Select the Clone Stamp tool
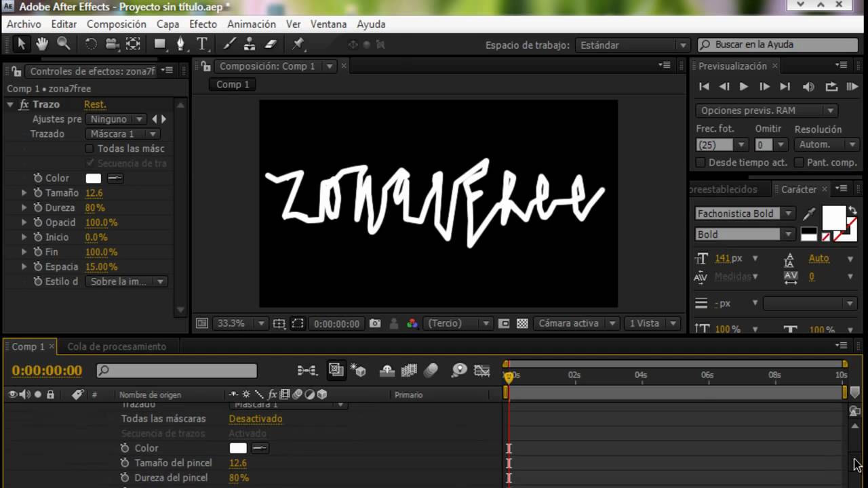The width and height of the screenshot is (868, 488). [x=249, y=44]
